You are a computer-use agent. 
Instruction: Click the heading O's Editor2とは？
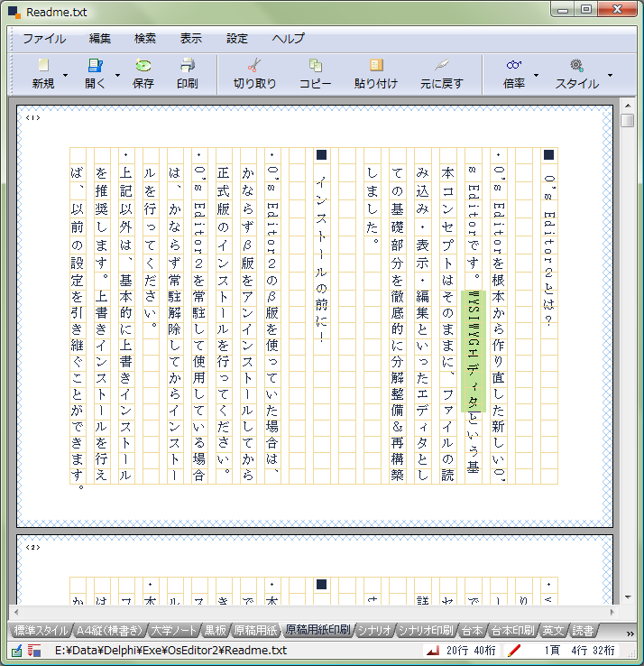(549, 250)
